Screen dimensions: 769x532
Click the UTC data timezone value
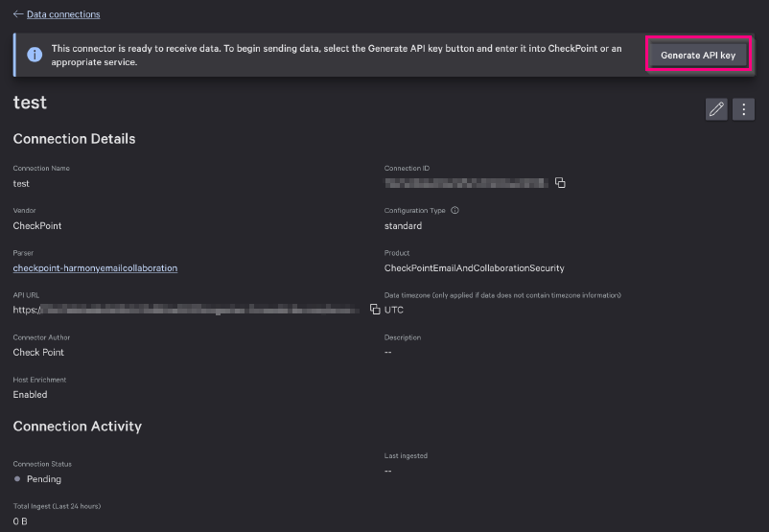(394, 311)
